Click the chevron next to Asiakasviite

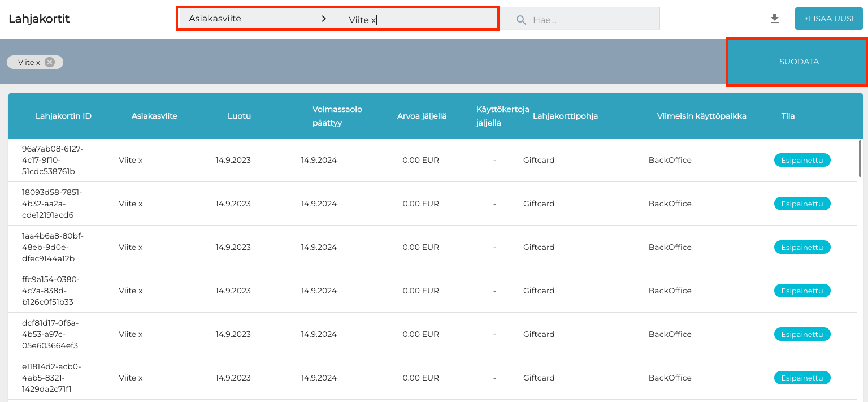[x=324, y=19]
